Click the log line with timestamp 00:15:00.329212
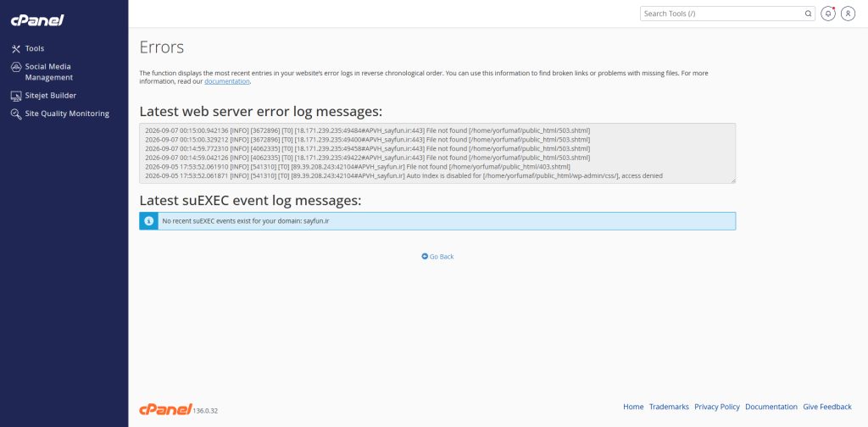Viewport: 868px width, 427px height. pyautogui.click(x=367, y=140)
